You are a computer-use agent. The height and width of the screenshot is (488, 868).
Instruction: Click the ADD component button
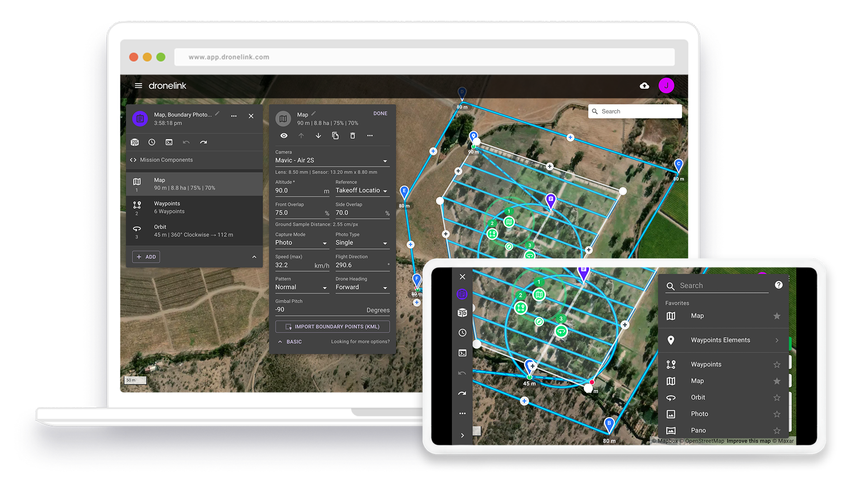click(x=146, y=257)
